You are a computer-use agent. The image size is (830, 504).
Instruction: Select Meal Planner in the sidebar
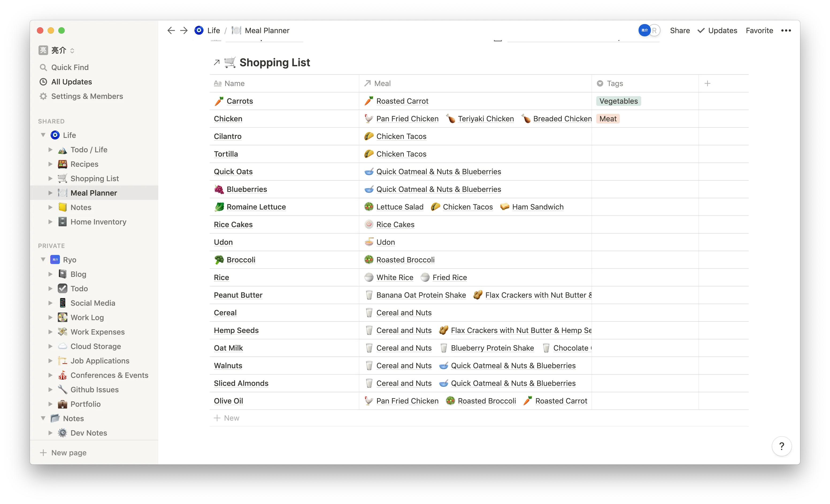click(x=93, y=193)
